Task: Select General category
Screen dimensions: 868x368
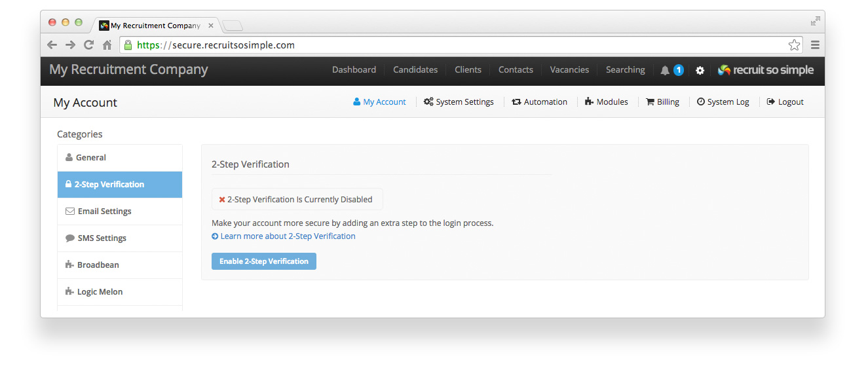Action: [x=120, y=158]
